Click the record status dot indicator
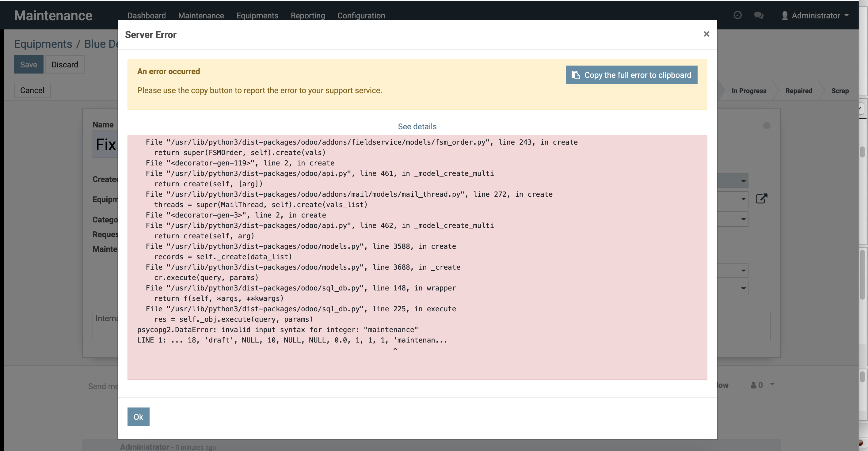Viewport: 868px width, 451px height. (x=767, y=125)
